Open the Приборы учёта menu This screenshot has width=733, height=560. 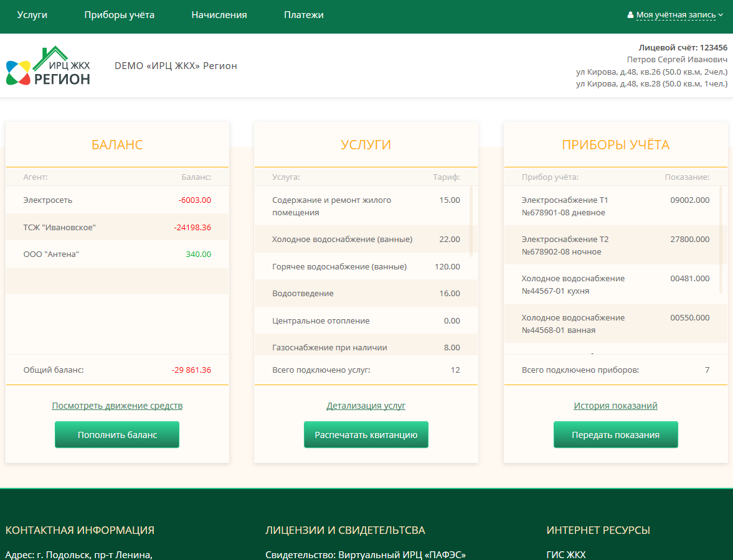[x=120, y=15]
